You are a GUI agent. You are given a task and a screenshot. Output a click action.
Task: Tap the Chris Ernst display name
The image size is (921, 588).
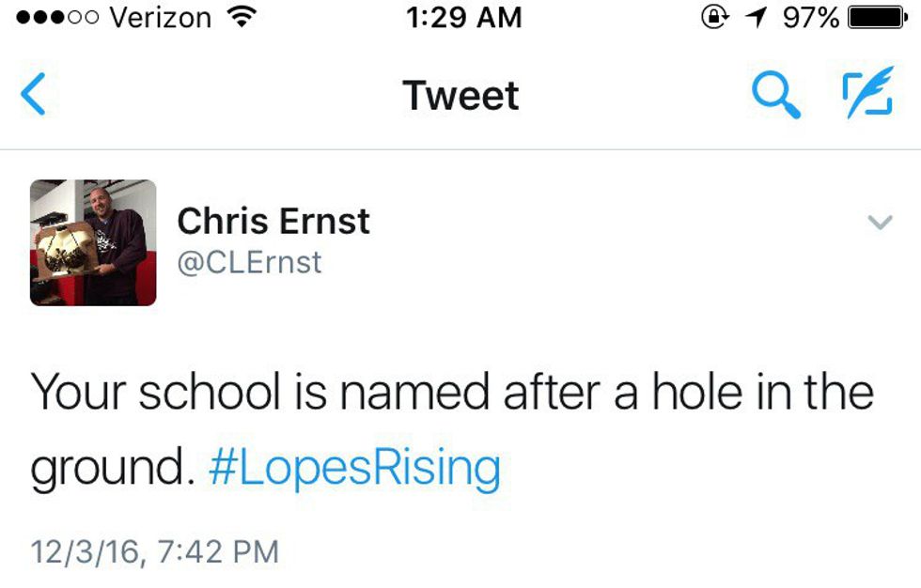(273, 222)
